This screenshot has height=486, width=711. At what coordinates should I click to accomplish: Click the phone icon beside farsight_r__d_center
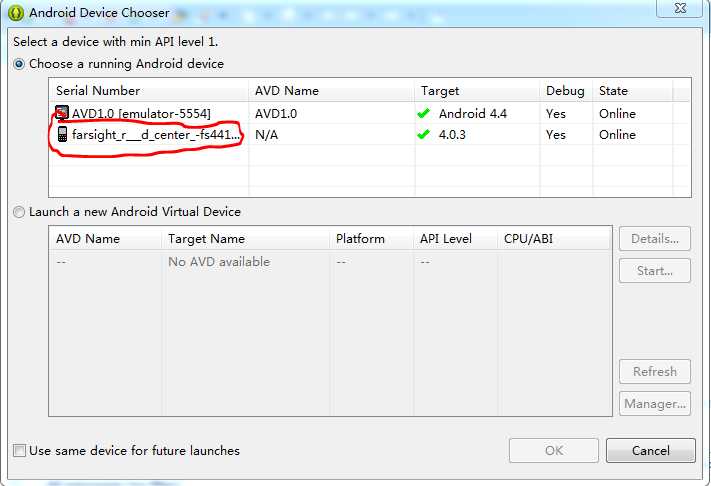click(x=62, y=135)
